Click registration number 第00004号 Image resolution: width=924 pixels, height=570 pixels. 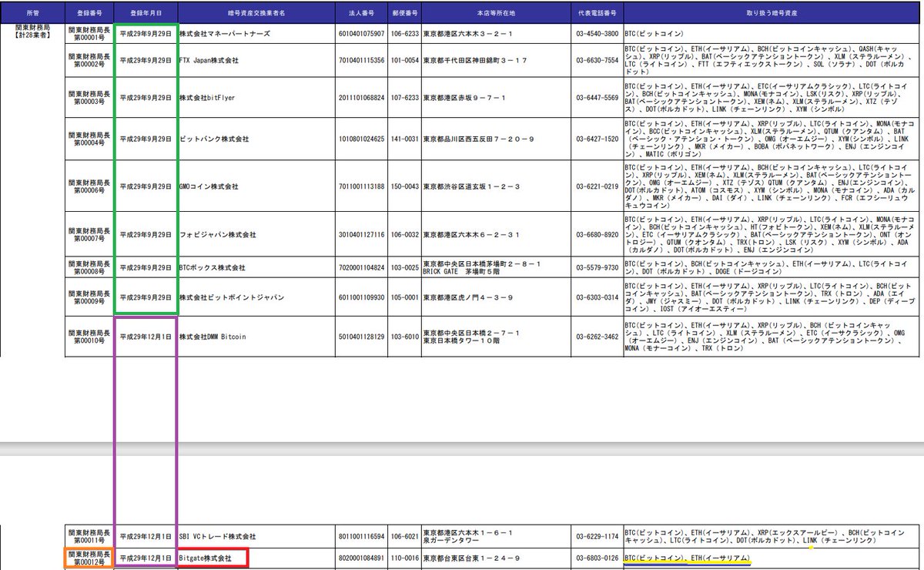point(89,143)
